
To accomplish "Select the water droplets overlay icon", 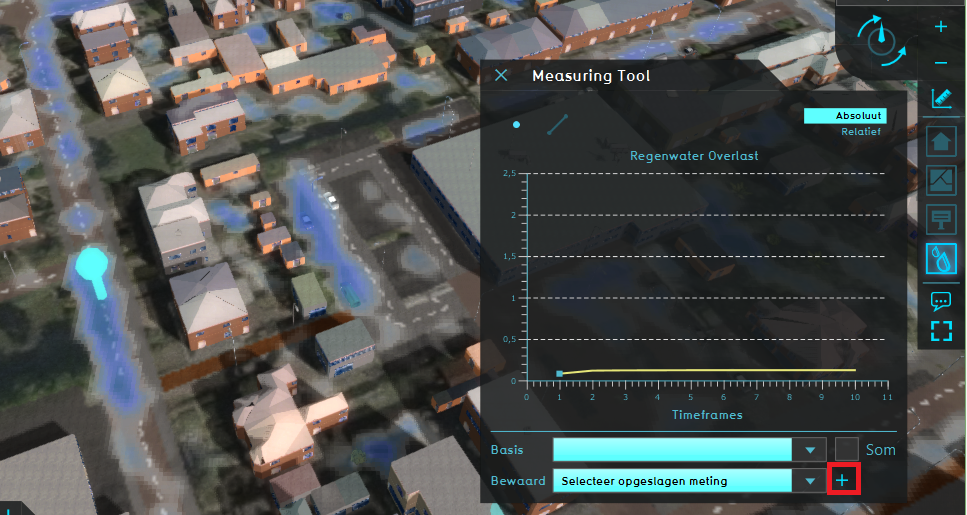I will tap(941, 258).
